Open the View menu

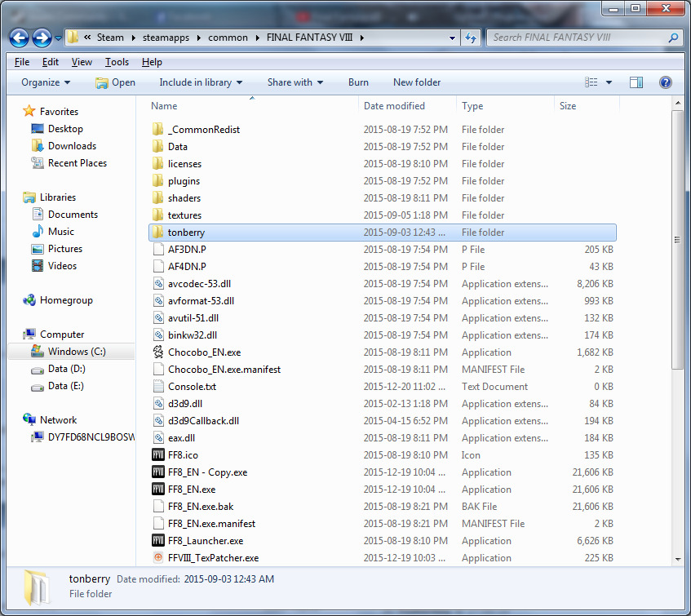click(x=82, y=62)
